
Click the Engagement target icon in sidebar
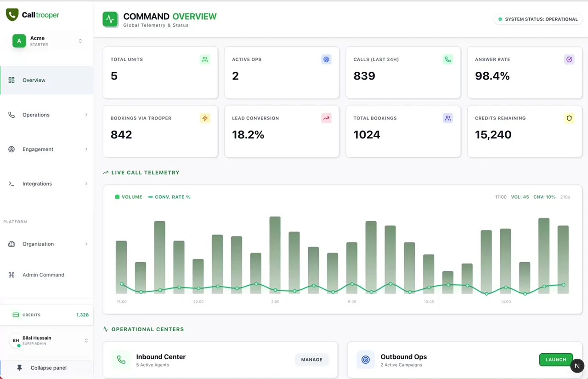coord(11,149)
